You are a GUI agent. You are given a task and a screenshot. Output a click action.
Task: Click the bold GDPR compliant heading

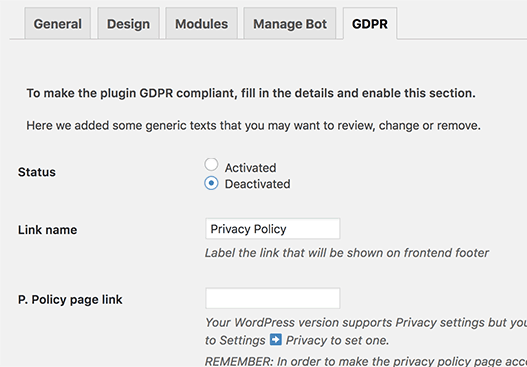tap(251, 93)
